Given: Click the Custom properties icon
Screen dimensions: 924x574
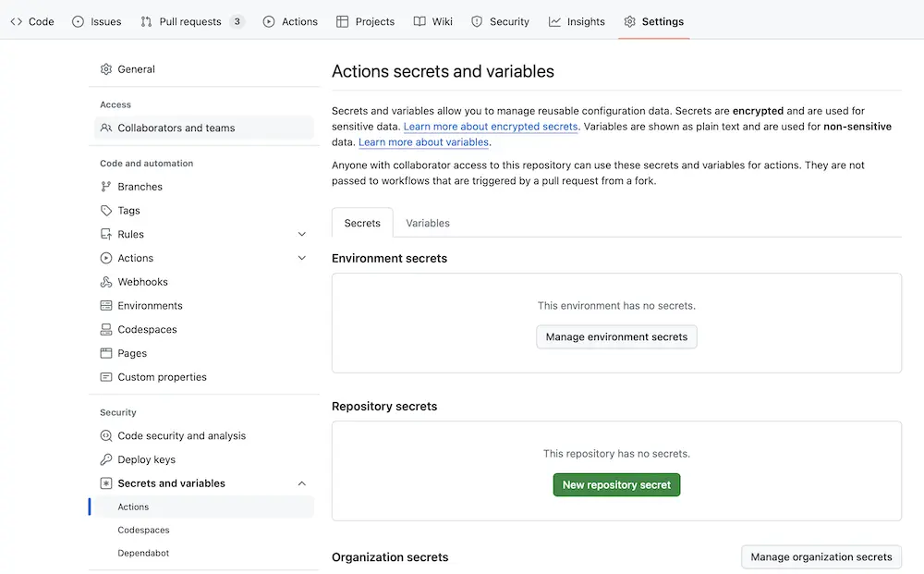Looking at the screenshot, I should coord(105,377).
